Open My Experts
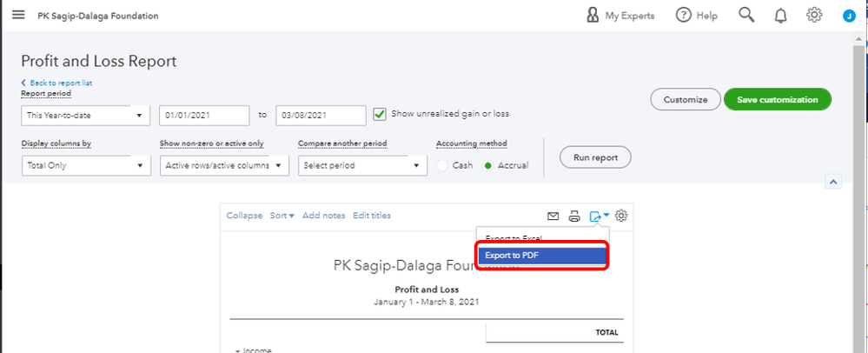The height and width of the screenshot is (353, 868). pos(620,16)
